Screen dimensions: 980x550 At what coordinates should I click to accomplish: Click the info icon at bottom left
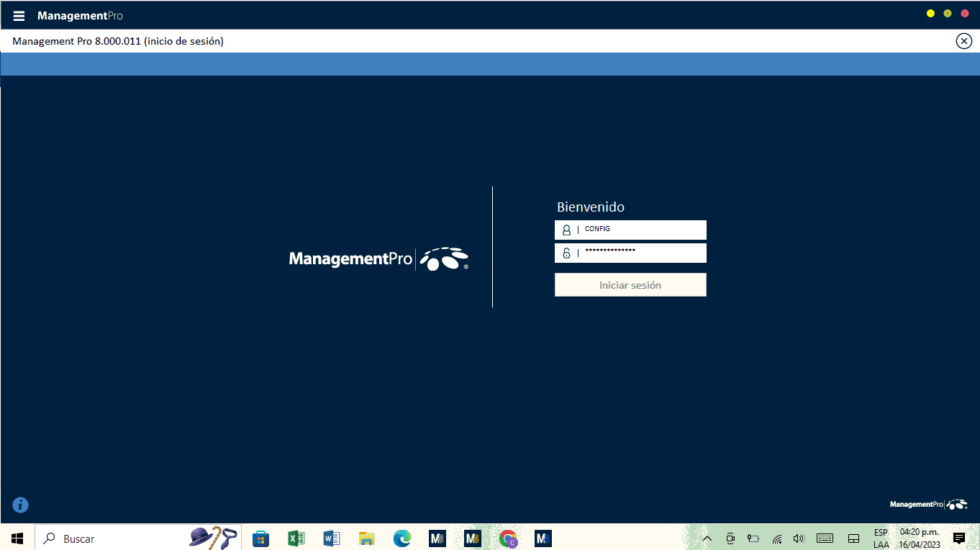point(20,505)
